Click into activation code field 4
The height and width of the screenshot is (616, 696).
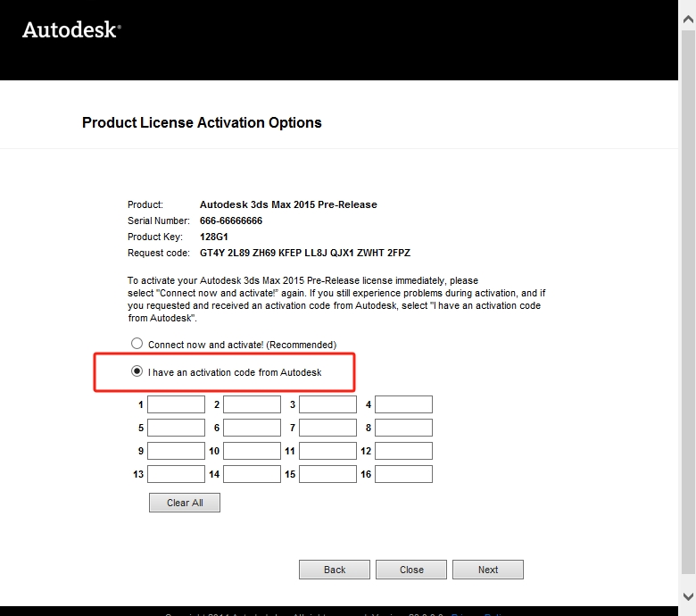[403, 404]
